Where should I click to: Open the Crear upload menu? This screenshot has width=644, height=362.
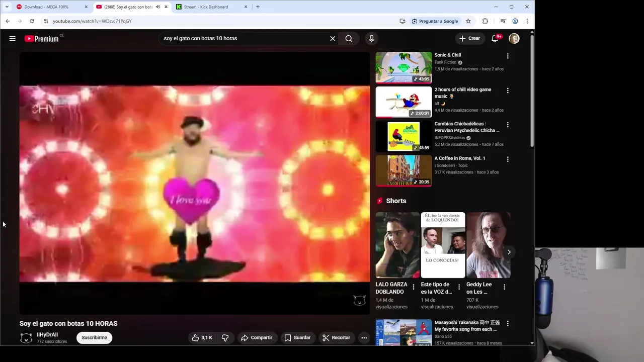[x=469, y=38]
